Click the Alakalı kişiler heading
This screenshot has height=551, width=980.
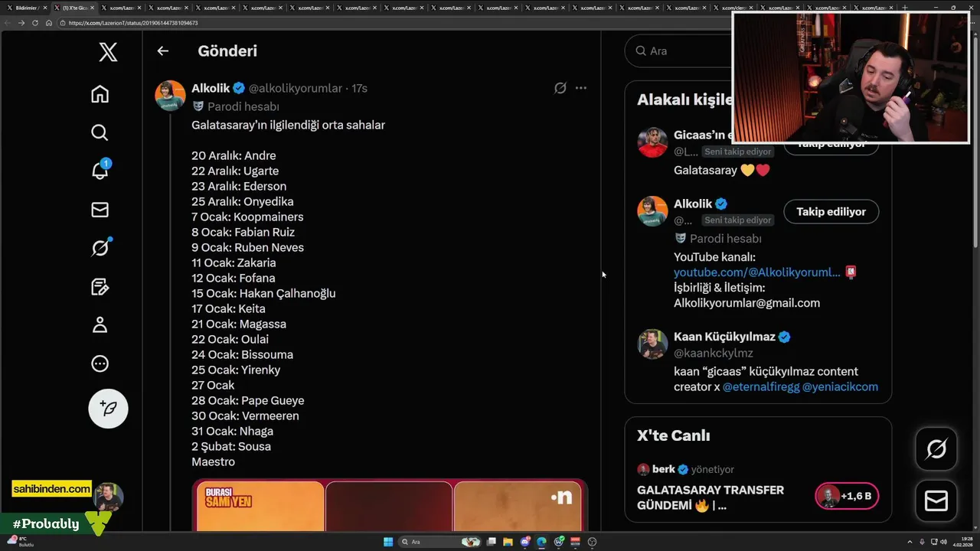685,99
